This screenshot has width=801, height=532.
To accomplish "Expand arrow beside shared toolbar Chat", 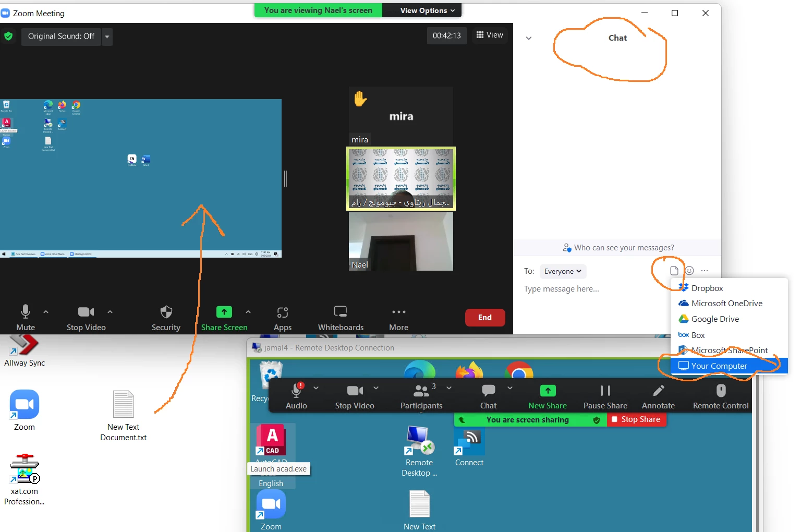I will [x=510, y=388].
